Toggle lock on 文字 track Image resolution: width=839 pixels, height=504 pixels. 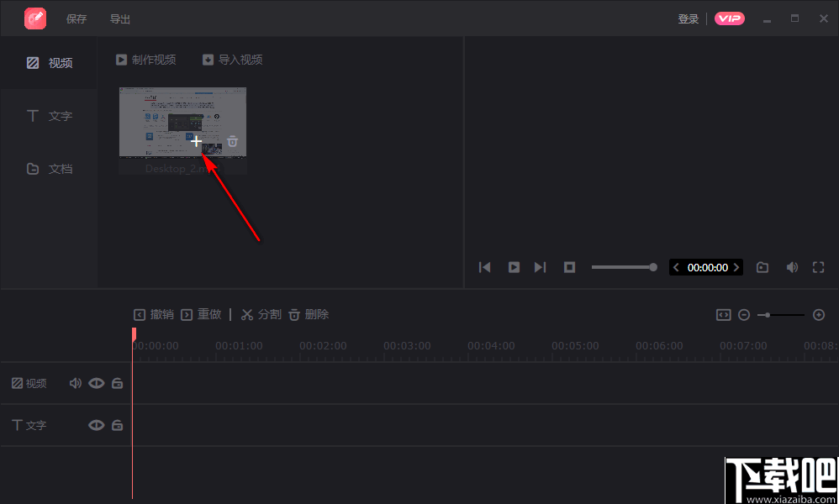[x=117, y=425]
